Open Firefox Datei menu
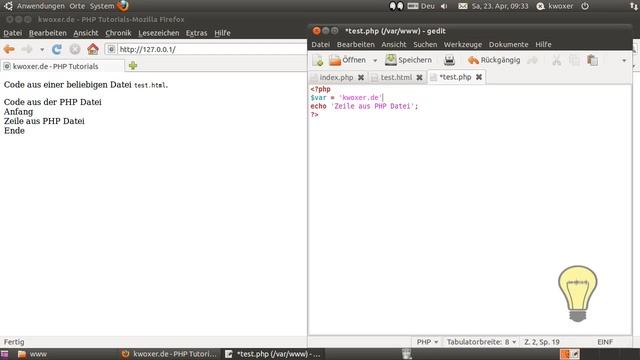 click(13, 33)
